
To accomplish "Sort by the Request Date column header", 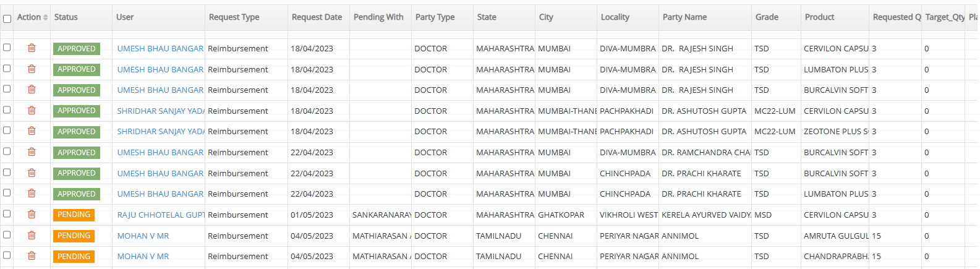I will tap(317, 17).
